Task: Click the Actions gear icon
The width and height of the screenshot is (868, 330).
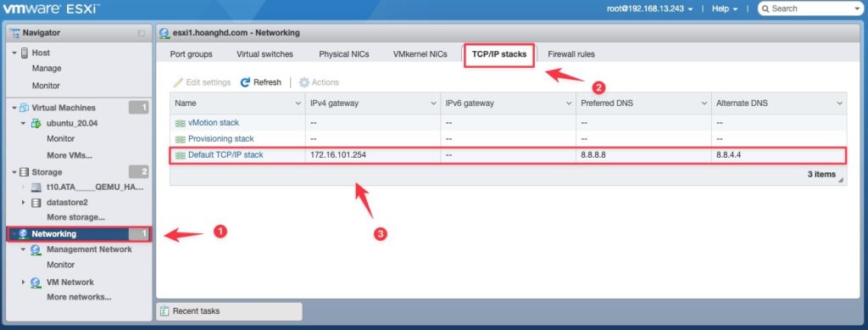Action: 304,82
